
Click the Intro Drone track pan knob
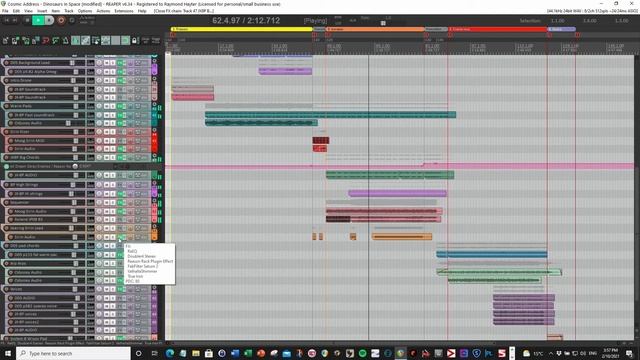[x=99, y=80]
